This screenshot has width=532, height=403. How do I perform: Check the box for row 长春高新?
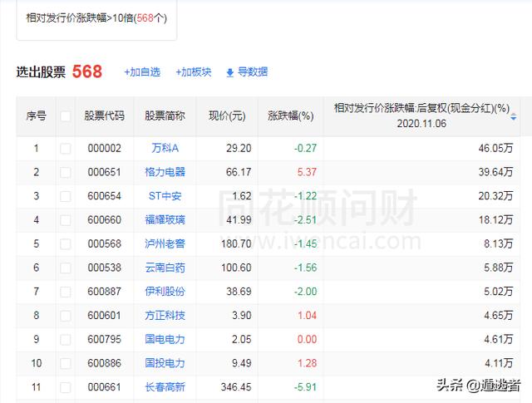(x=65, y=387)
